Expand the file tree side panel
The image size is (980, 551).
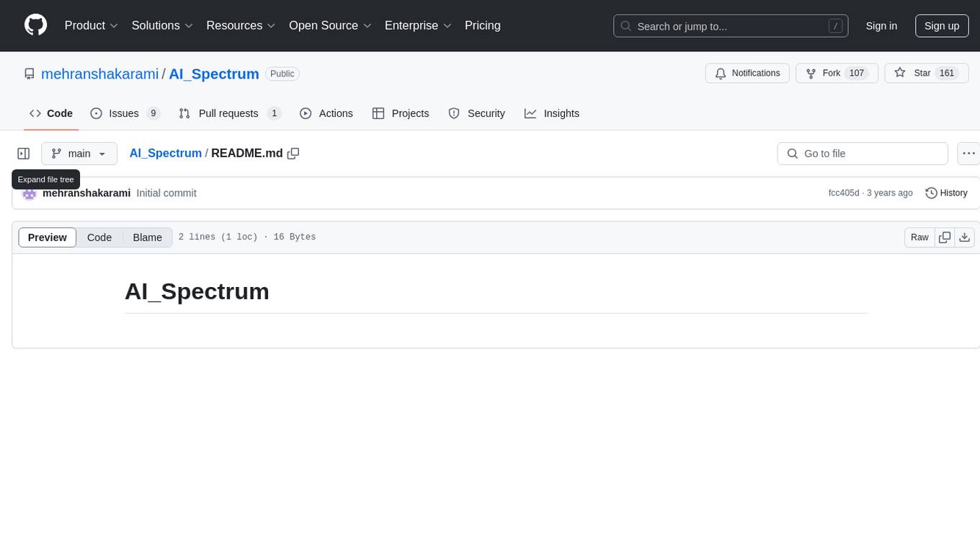[x=24, y=154]
